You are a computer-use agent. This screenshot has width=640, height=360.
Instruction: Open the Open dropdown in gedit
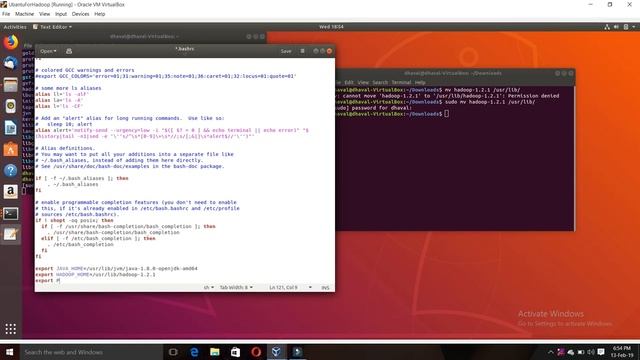click(x=48, y=51)
